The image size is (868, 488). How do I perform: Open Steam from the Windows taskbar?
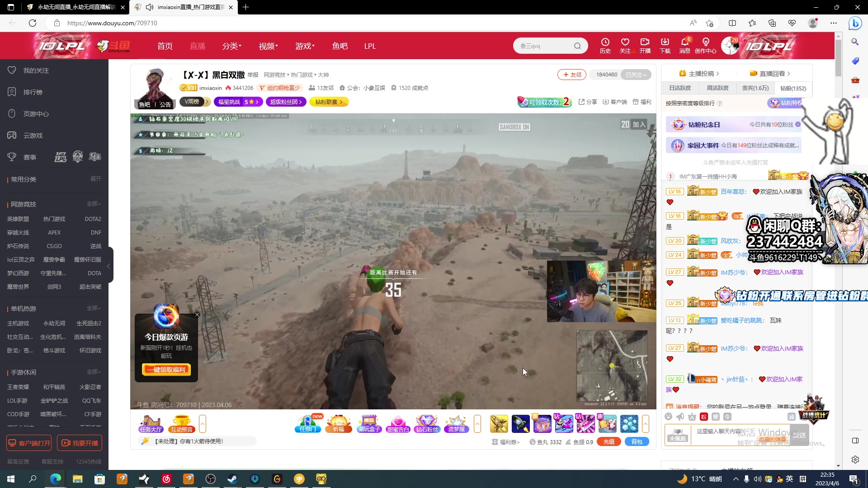tap(232, 479)
